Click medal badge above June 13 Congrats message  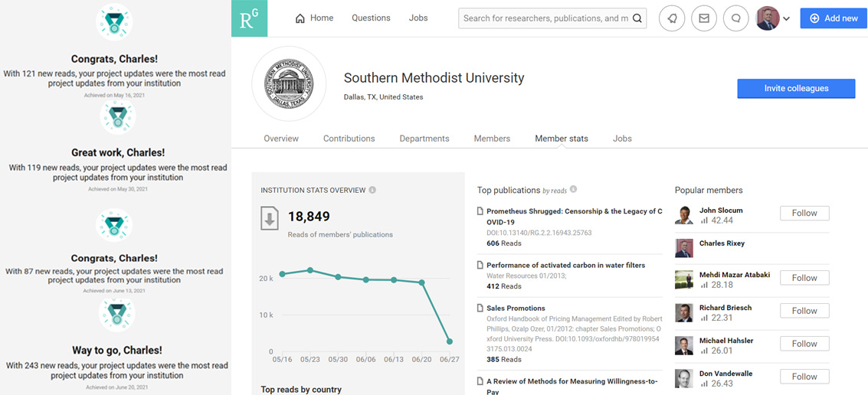114,226
